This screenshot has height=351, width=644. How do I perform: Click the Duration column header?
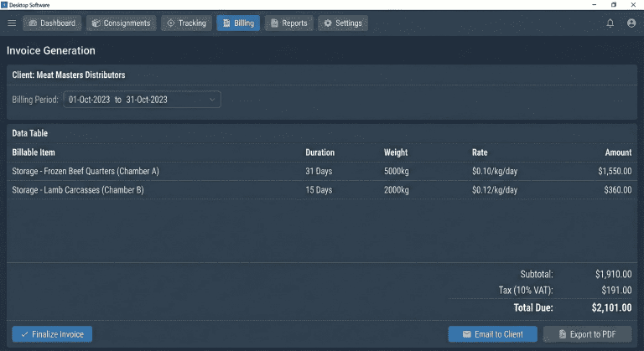pyautogui.click(x=319, y=152)
